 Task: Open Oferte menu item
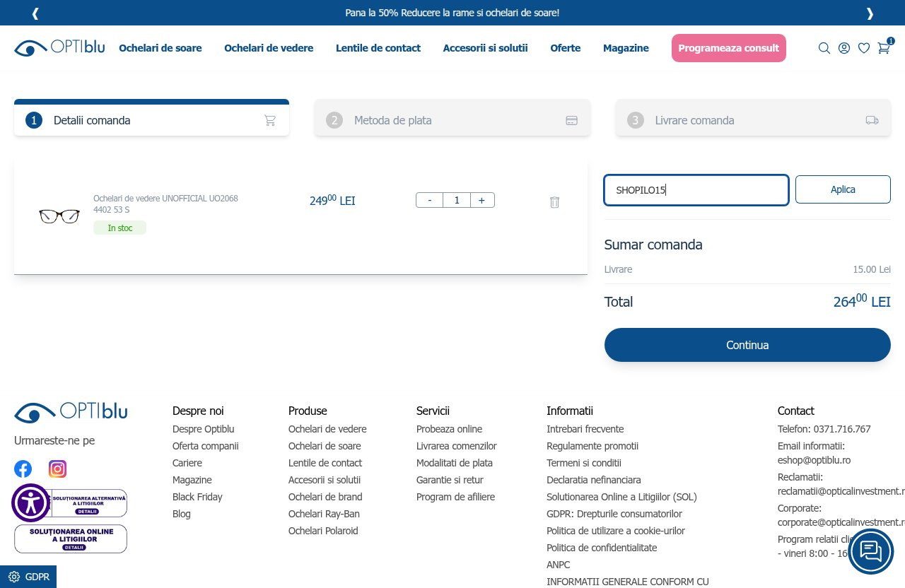click(x=566, y=48)
